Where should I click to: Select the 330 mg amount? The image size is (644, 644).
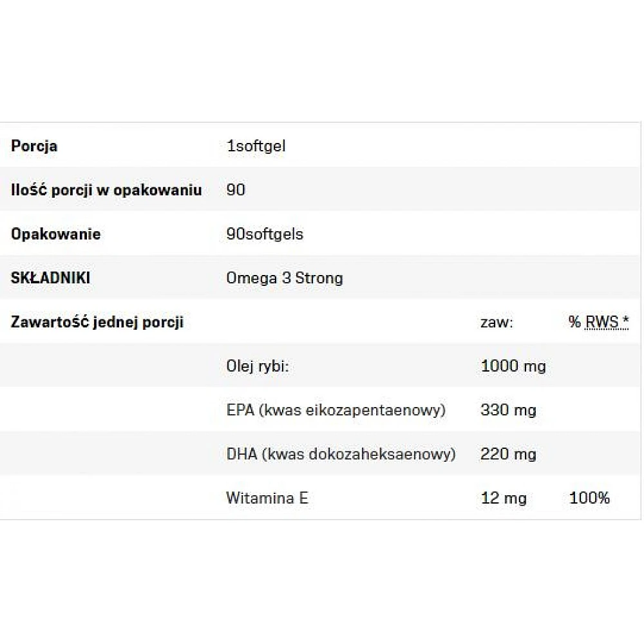click(508, 410)
